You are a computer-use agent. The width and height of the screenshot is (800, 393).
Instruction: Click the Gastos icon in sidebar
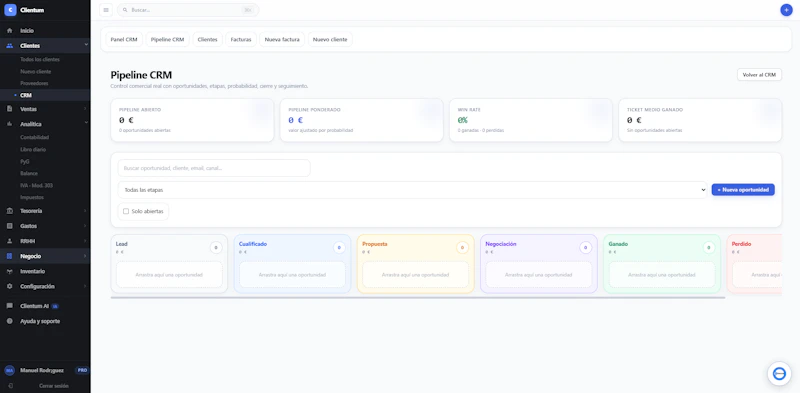(x=10, y=226)
